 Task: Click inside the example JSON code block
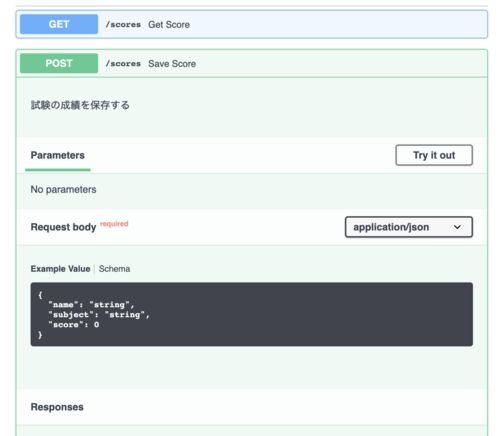(x=252, y=314)
